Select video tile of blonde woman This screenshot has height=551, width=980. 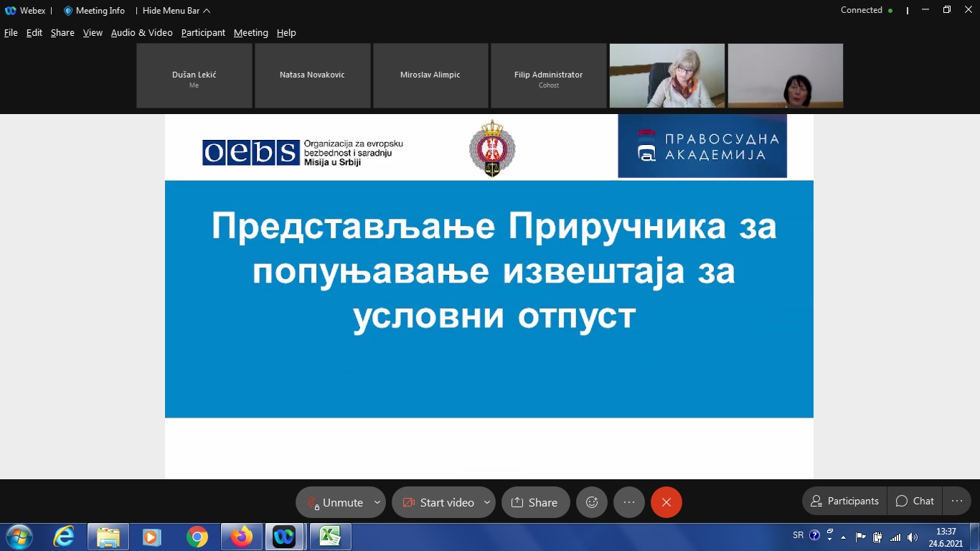[x=667, y=75]
